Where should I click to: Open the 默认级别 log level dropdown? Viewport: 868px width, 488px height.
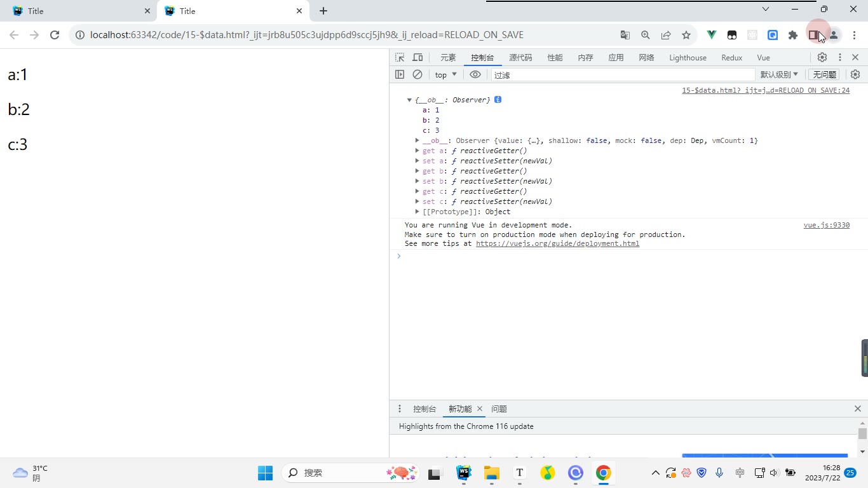tap(779, 74)
